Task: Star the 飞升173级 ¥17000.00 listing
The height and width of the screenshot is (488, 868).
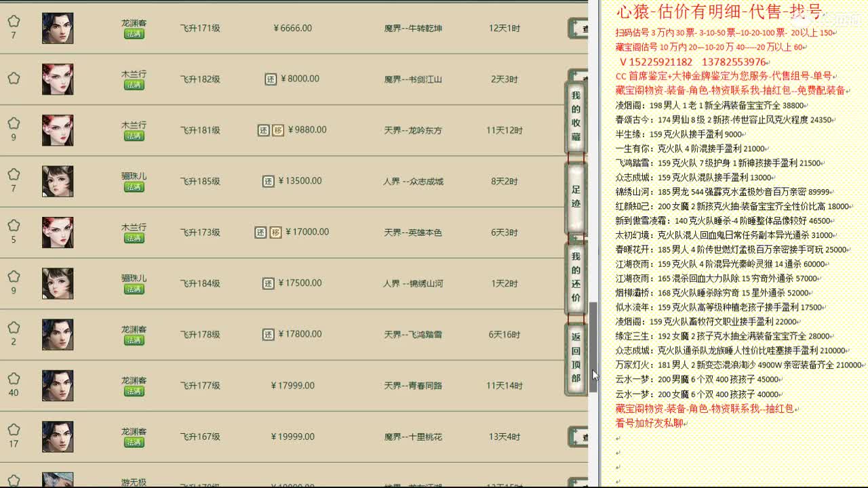Action: pyautogui.click(x=14, y=226)
